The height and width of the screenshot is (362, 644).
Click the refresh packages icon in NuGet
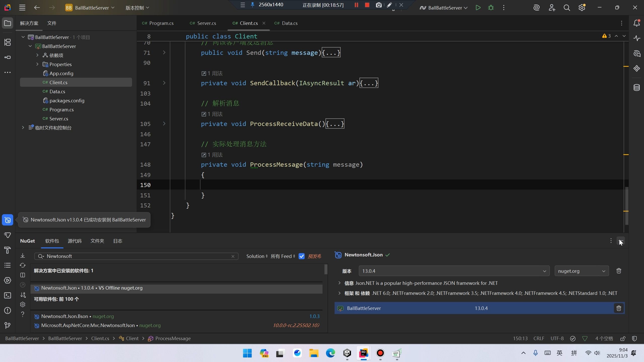pos(23,265)
